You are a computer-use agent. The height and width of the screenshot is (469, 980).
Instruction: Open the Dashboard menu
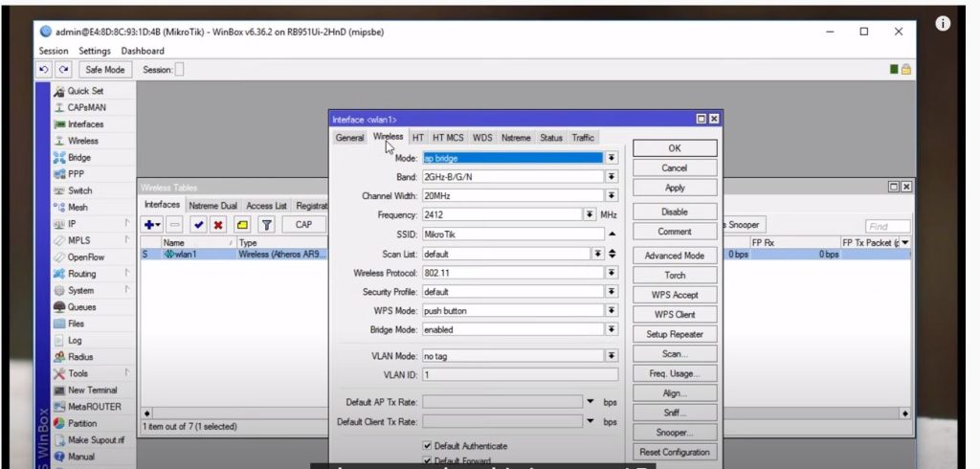click(143, 51)
